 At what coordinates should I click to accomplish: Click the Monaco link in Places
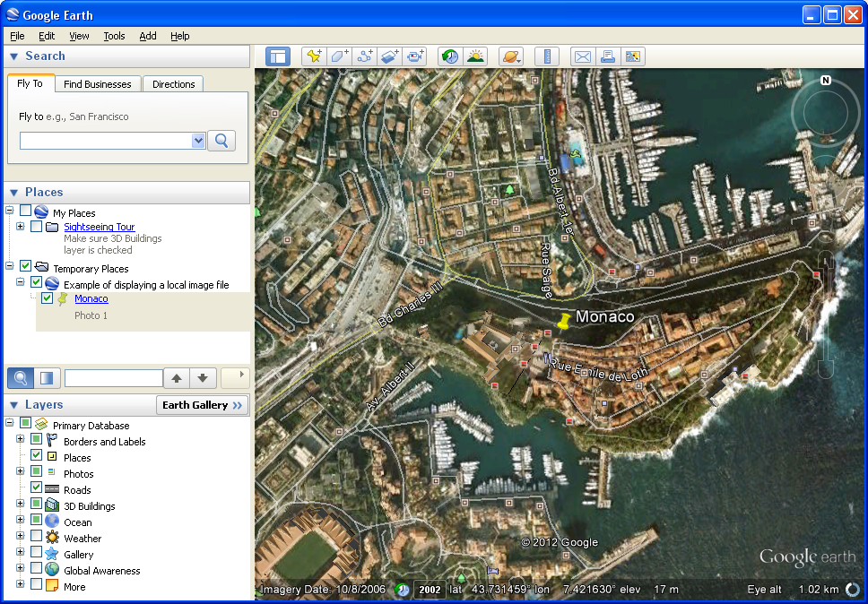coord(91,298)
